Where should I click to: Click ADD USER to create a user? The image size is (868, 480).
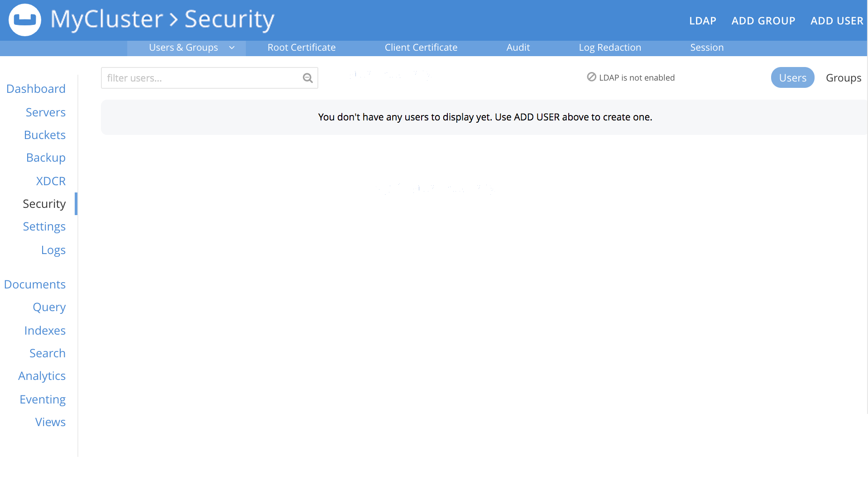(x=837, y=20)
